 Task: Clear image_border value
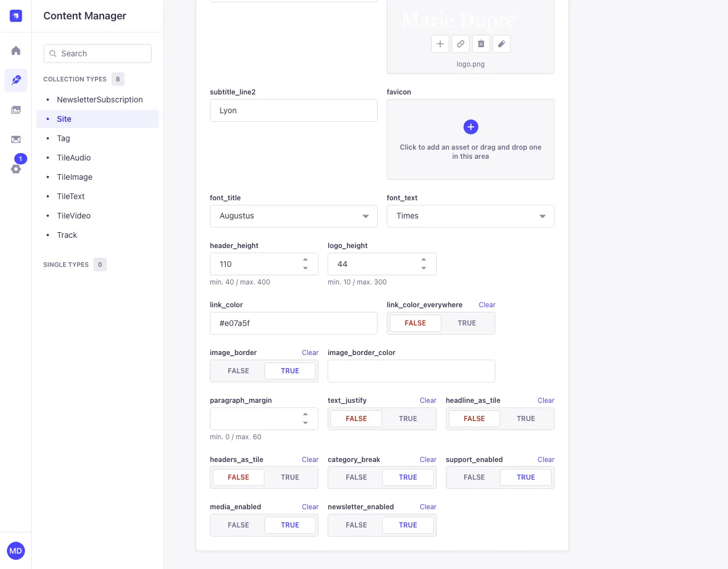310,353
